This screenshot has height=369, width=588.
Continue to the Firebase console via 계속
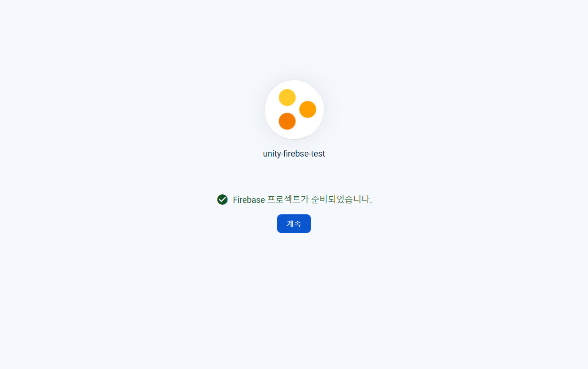[294, 223]
